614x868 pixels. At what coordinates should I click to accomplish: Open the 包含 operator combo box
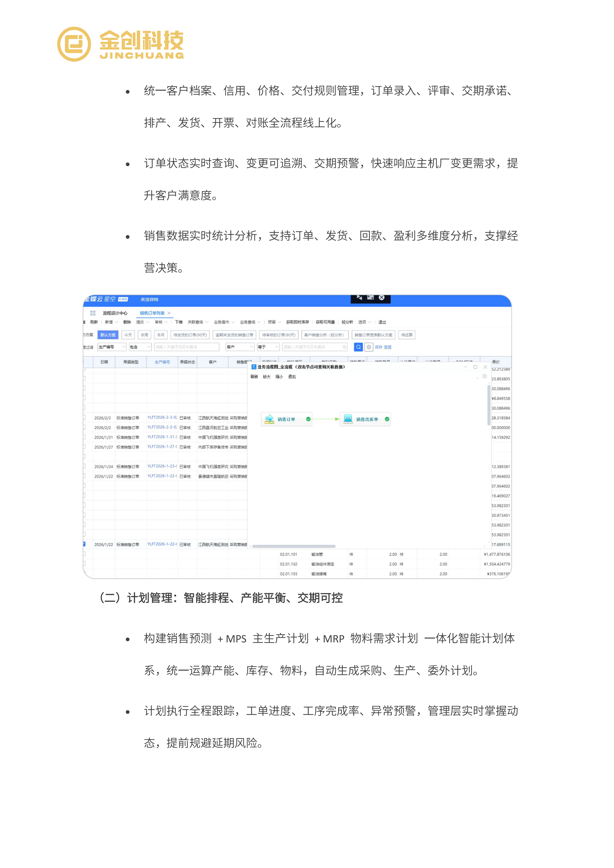click(140, 347)
